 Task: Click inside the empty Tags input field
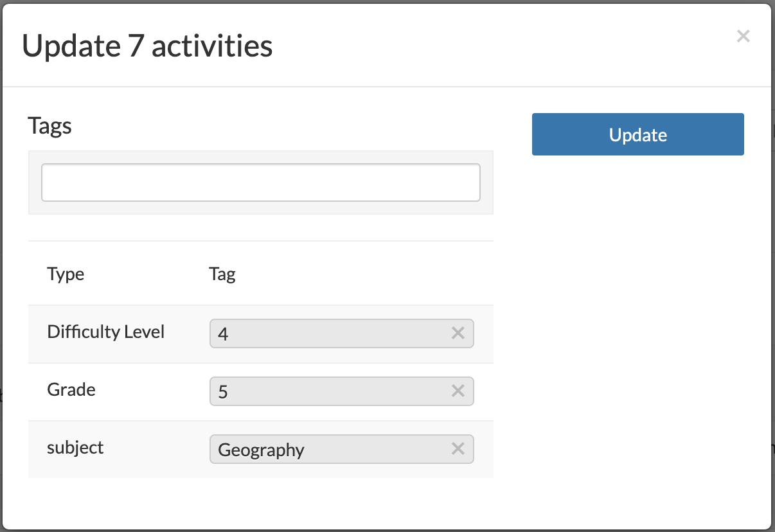coord(260,182)
